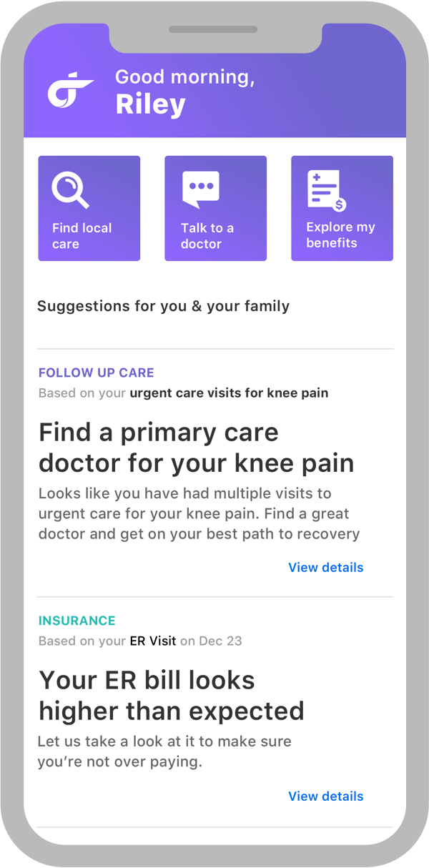Click the bold urgent care visits for knee pain text

coord(229,393)
